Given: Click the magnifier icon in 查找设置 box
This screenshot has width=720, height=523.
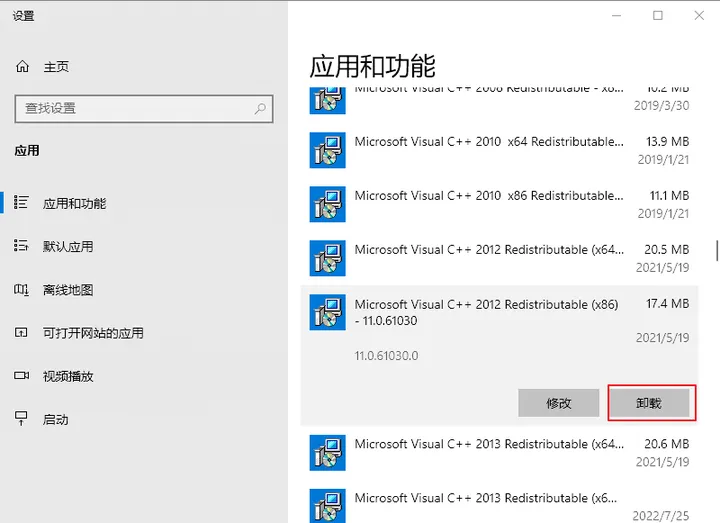Looking at the screenshot, I should tap(260, 109).
